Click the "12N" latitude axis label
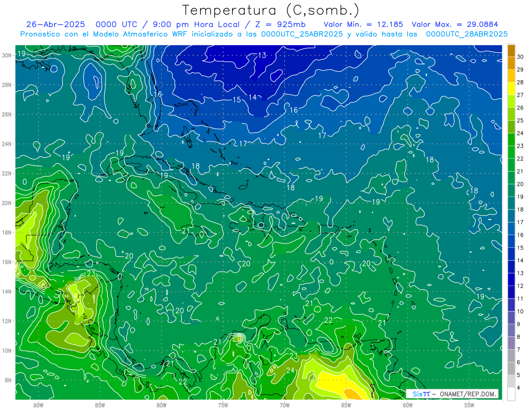The height and width of the screenshot is (411, 532). pos(7,321)
